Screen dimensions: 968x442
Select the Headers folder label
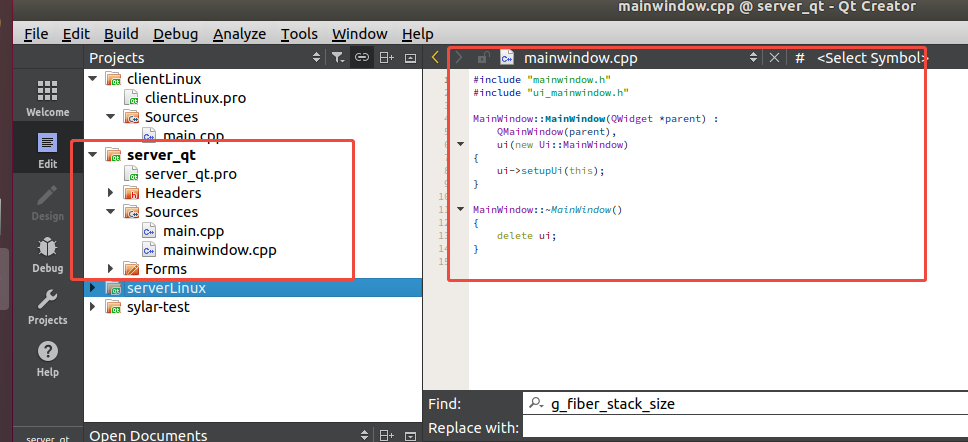173,193
